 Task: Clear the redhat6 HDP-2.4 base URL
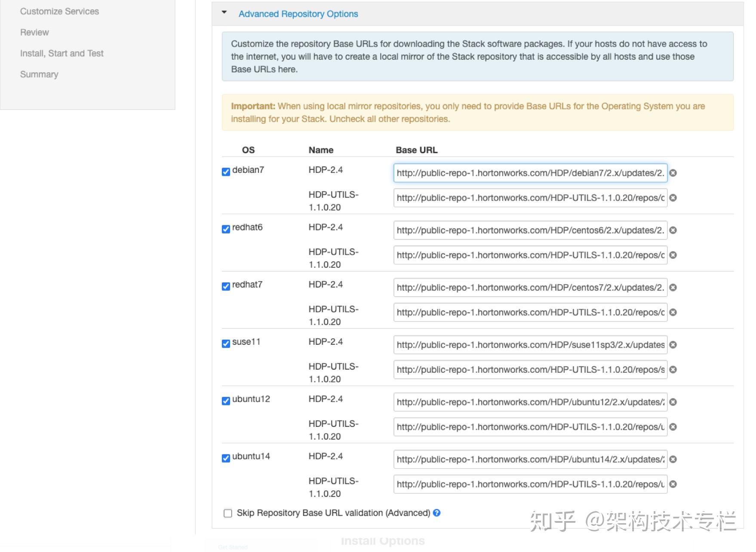pos(673,230)
